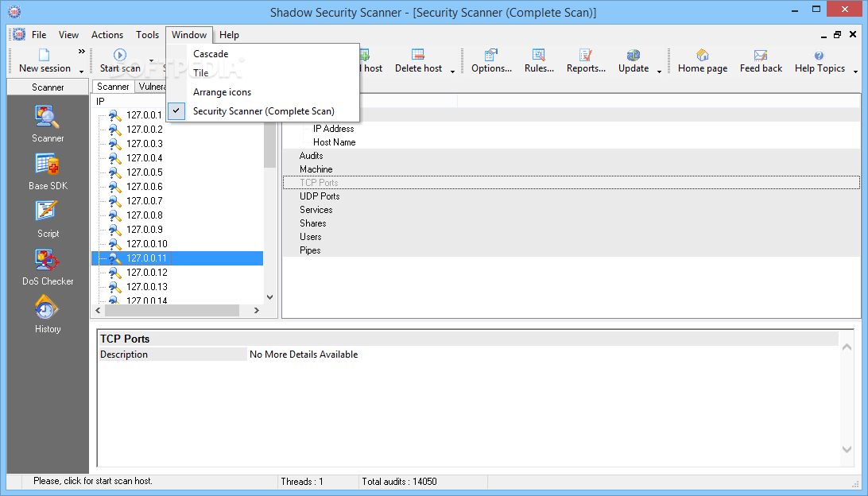Select the Users row
The image size is (868, 496).
(572, 237)
